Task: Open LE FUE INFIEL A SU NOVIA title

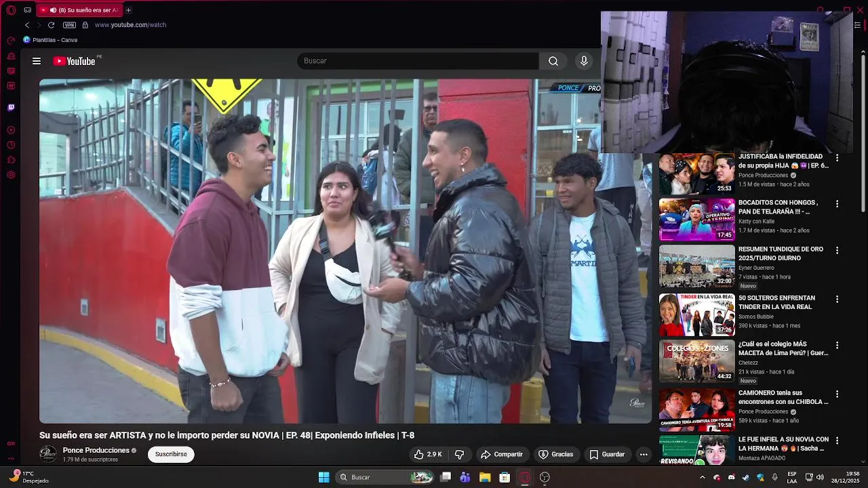Action: (783, 444)
